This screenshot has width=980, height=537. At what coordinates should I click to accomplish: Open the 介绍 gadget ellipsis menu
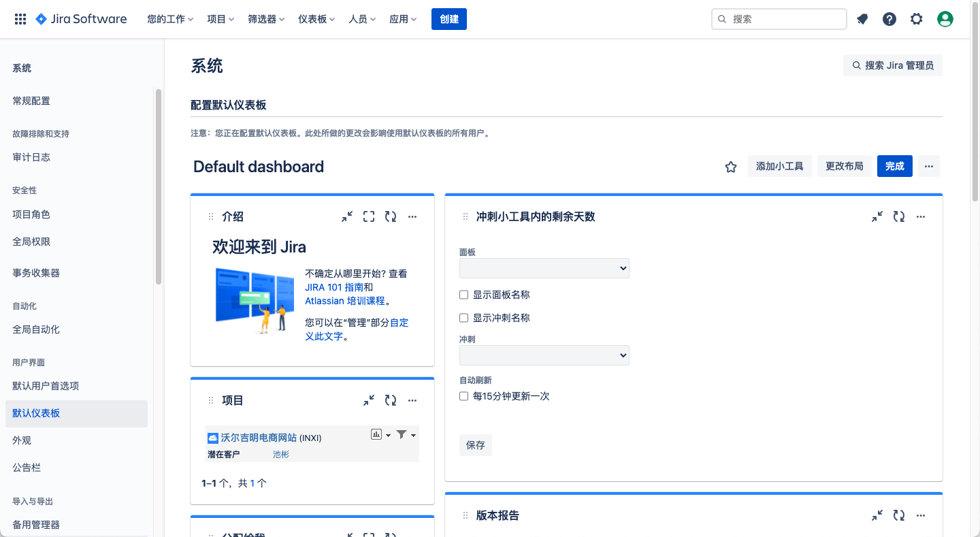pyautogui.click(x=412, y=216)
